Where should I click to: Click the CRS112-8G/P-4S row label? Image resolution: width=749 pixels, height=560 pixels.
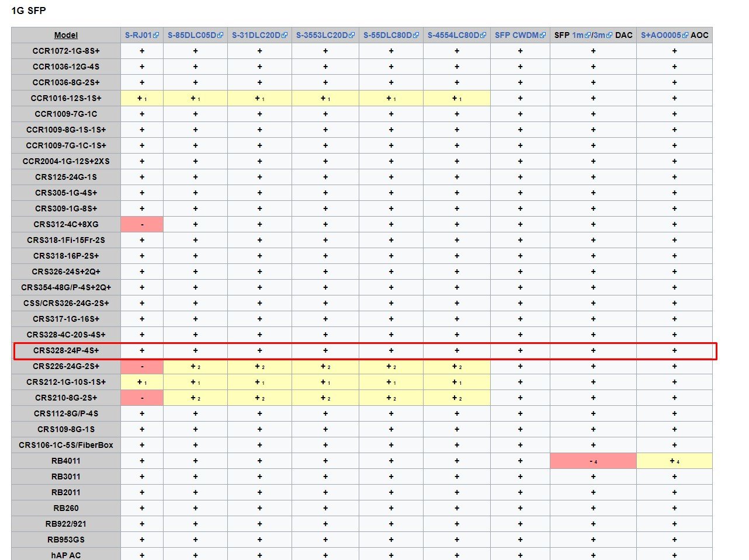(x=66, y=413)
